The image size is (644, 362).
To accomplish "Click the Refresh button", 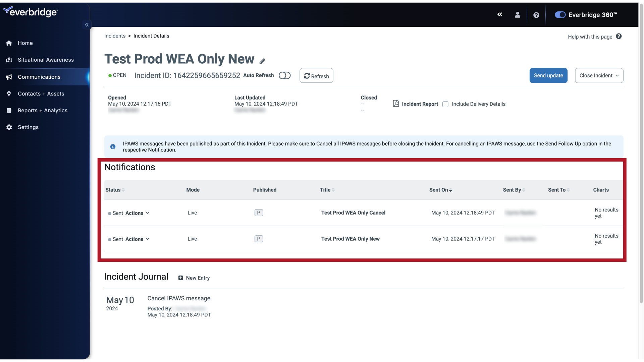I will pyautogui.click(x=316, y=75).
